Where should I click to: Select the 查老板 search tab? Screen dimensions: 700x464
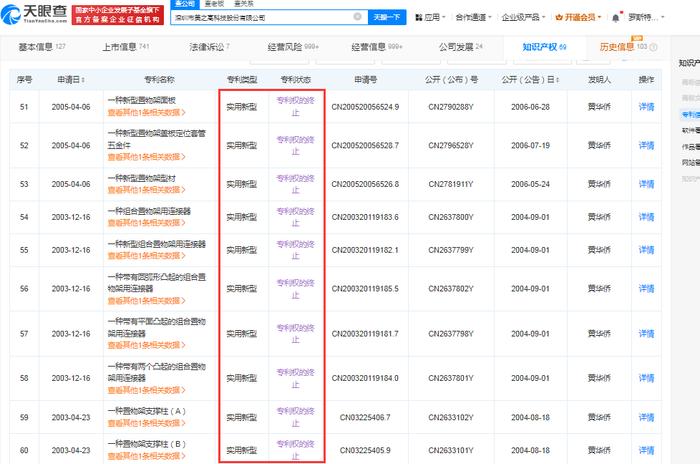point(214,4)
